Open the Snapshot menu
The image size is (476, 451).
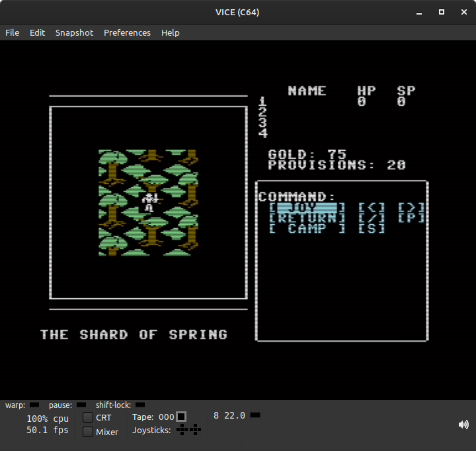[74, 32]
